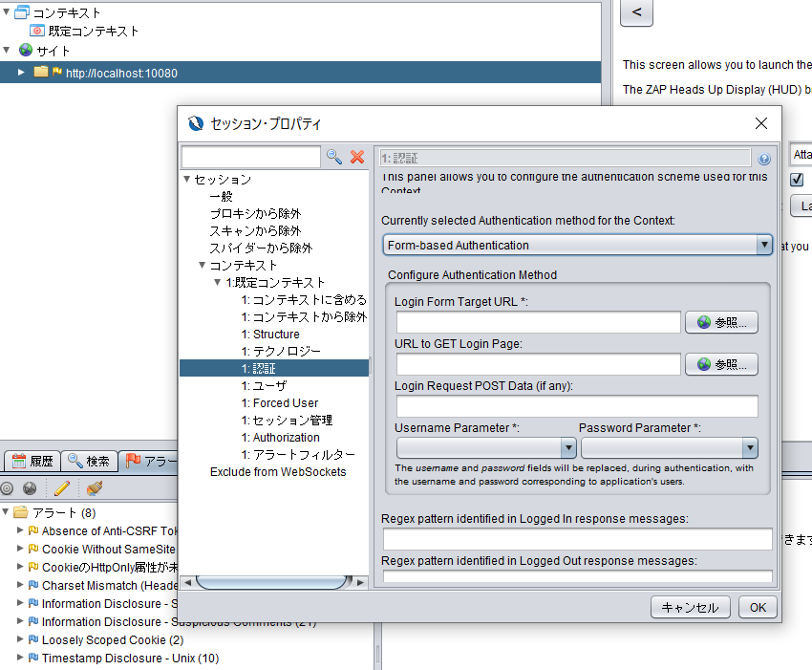Viewport: 812px width, 670px height.
Task: Open help via blue question mark icon
Action: point(764,159)
